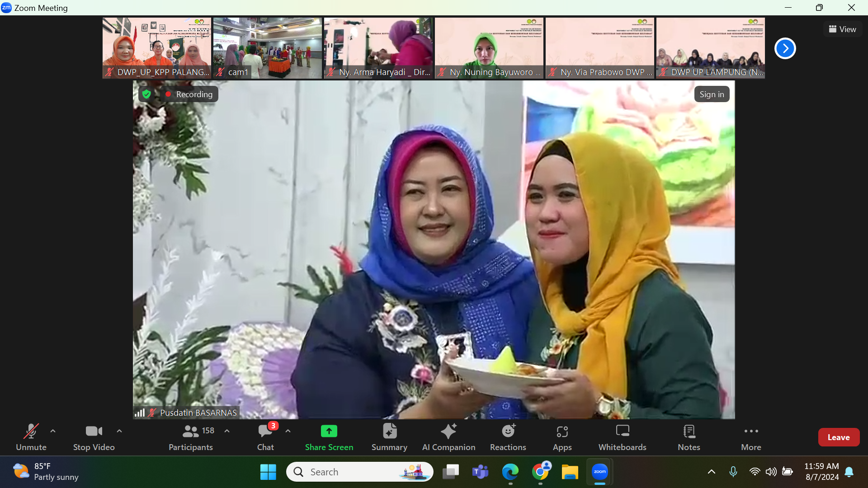Open the Chat panel with 3 unread
The height and width of the screenshot is (488, 868).
(x=265, y=436)
